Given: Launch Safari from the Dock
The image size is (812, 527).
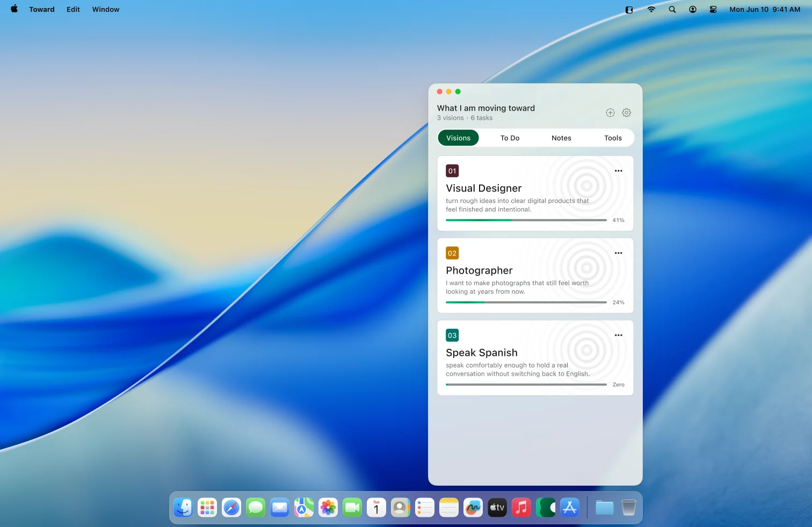Looking at the screenshot, I should coord(231,507).
